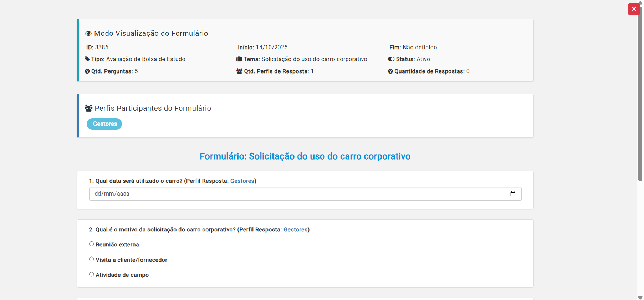Click the eye icon beside Modo Visualização
This screenshot has width=644, height=300.
click(88, 33)
